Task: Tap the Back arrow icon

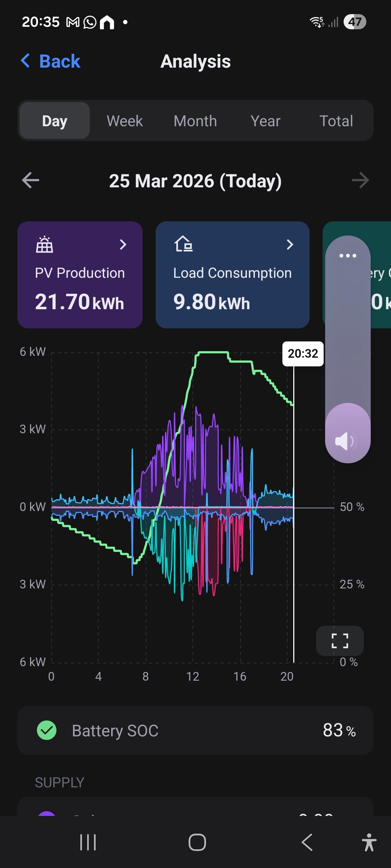Action: [x=25, y=61]
